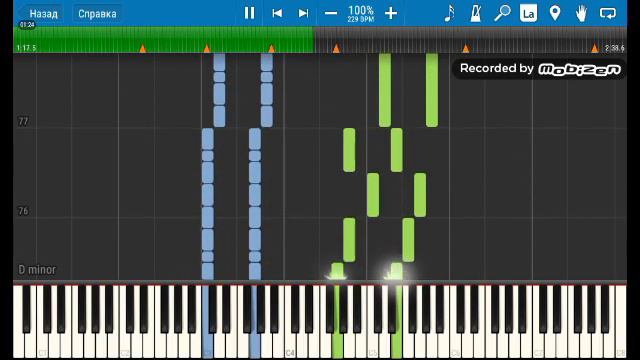This screenshot has width=640, height=360.
Task: Open the music note settings icon
Action: coord(449,13)
